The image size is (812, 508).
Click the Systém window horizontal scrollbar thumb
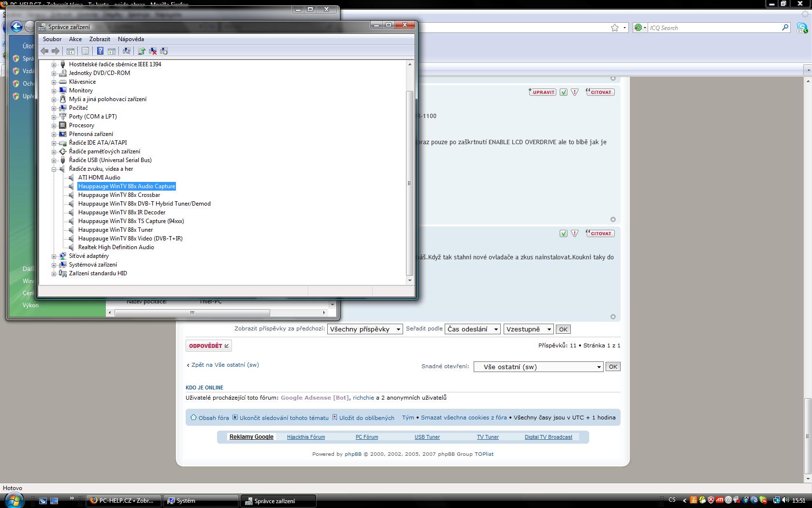192,313
